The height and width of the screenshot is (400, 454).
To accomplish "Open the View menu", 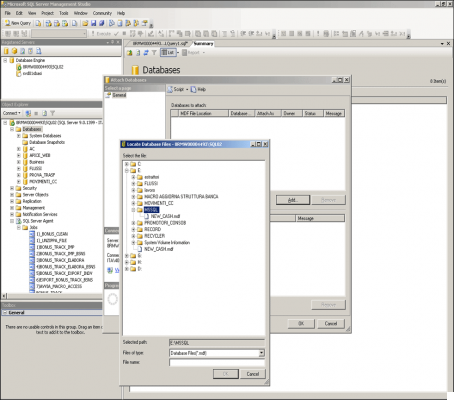I will click(32, 13).
